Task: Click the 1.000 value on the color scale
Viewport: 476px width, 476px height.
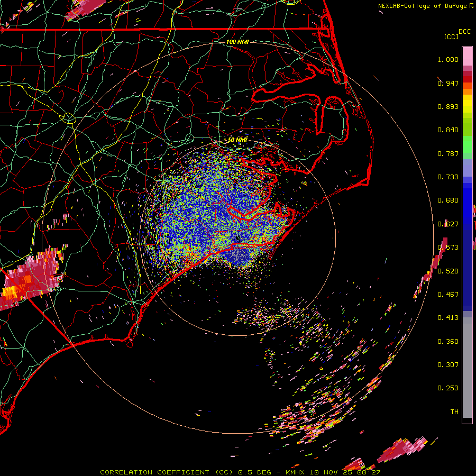Action: 448,59
